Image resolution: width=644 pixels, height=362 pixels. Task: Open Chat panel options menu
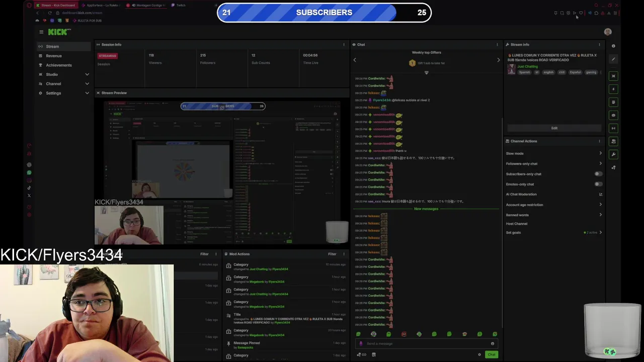[497, 44]
